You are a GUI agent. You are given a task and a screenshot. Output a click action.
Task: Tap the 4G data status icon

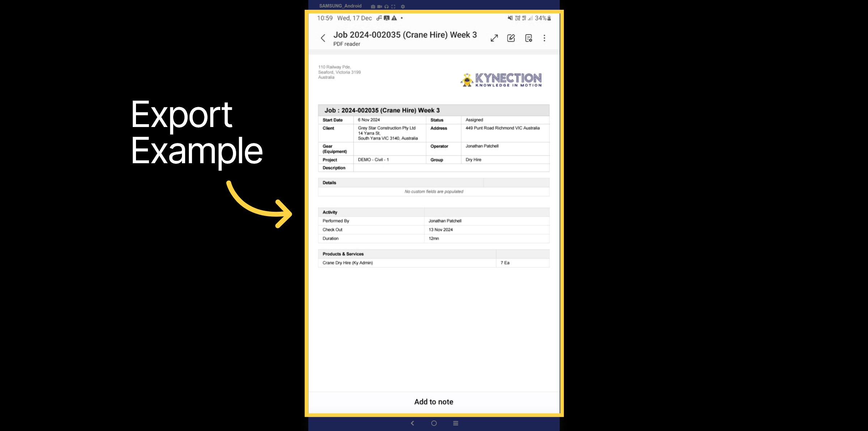(524, 18)
